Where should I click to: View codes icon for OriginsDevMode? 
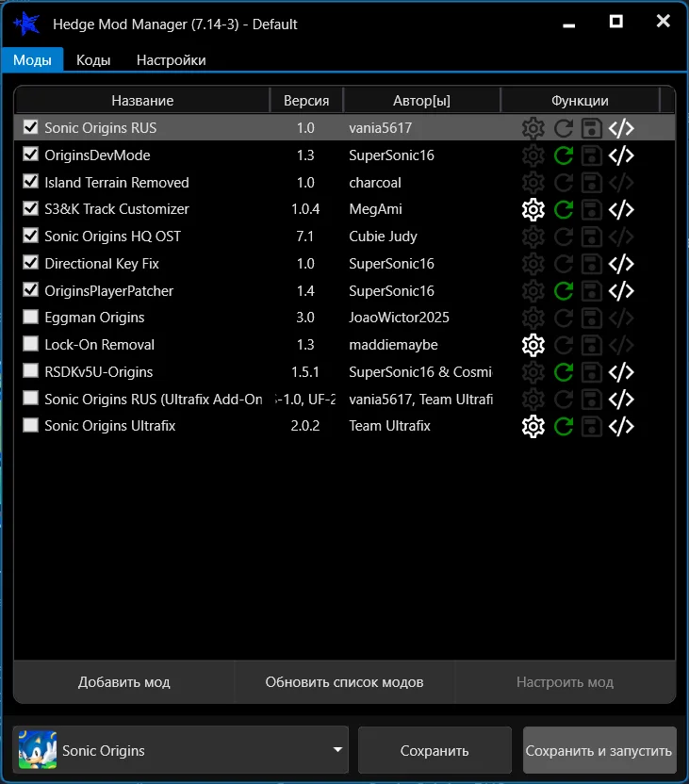[x=621, y=155]
